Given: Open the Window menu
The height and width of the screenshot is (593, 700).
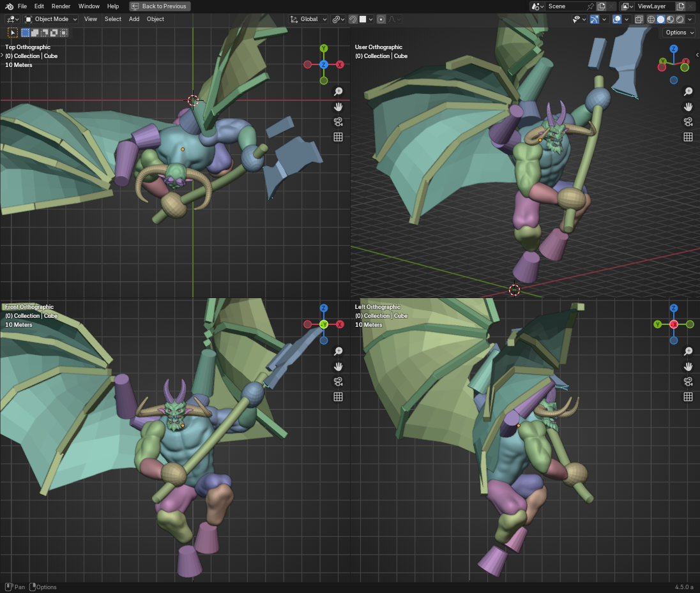Looking at the screenshot, I should click(89, 6).
